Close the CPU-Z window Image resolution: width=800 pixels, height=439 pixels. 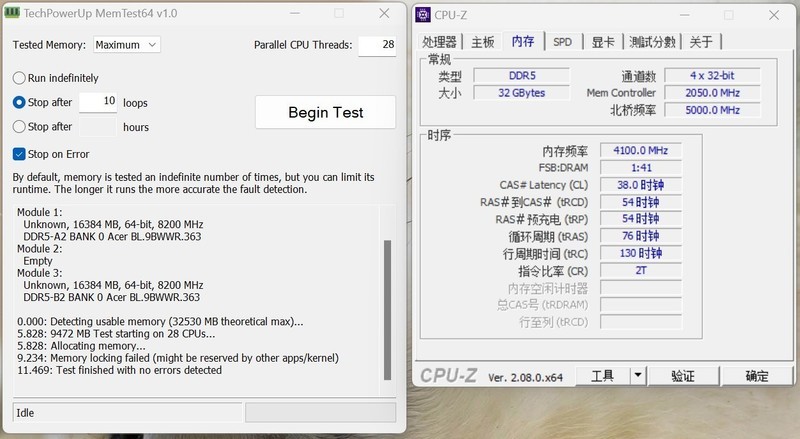pos(774,15)
